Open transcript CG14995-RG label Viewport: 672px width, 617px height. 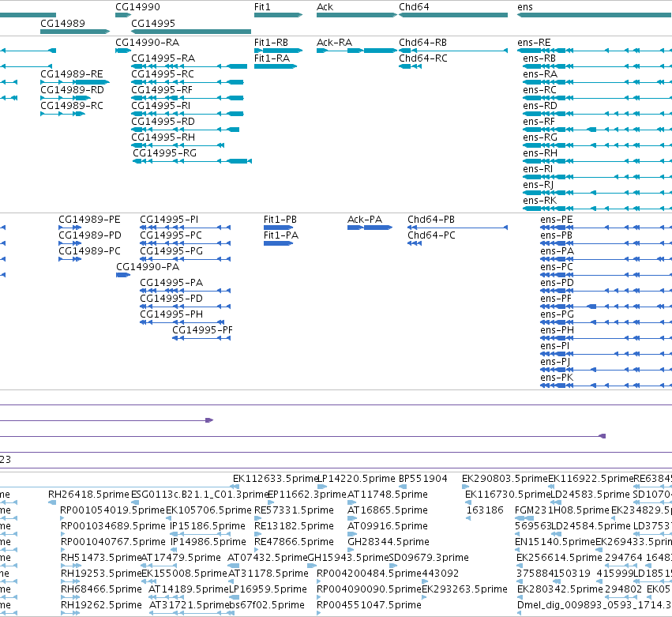pyautogui.click(x=164, y=153)
